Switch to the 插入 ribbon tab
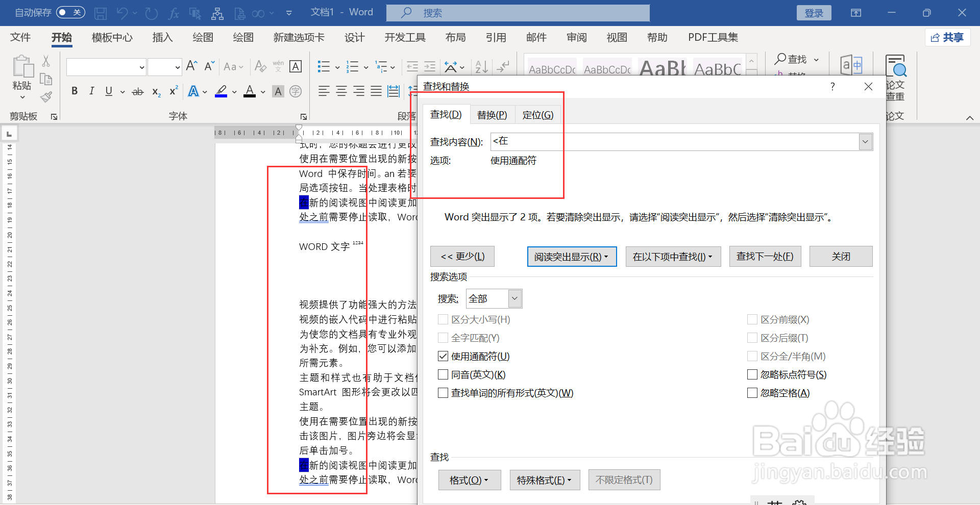Viewport: 980px width, 505px height. point(162,37)
